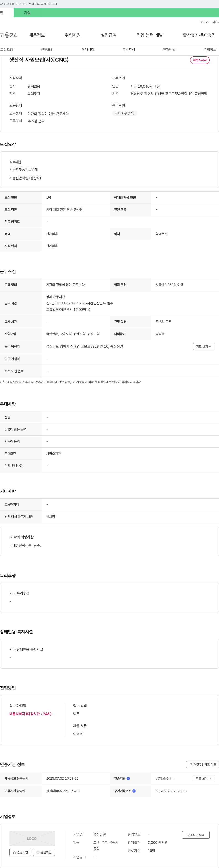Jump to 전형방법 section tab

169,50
